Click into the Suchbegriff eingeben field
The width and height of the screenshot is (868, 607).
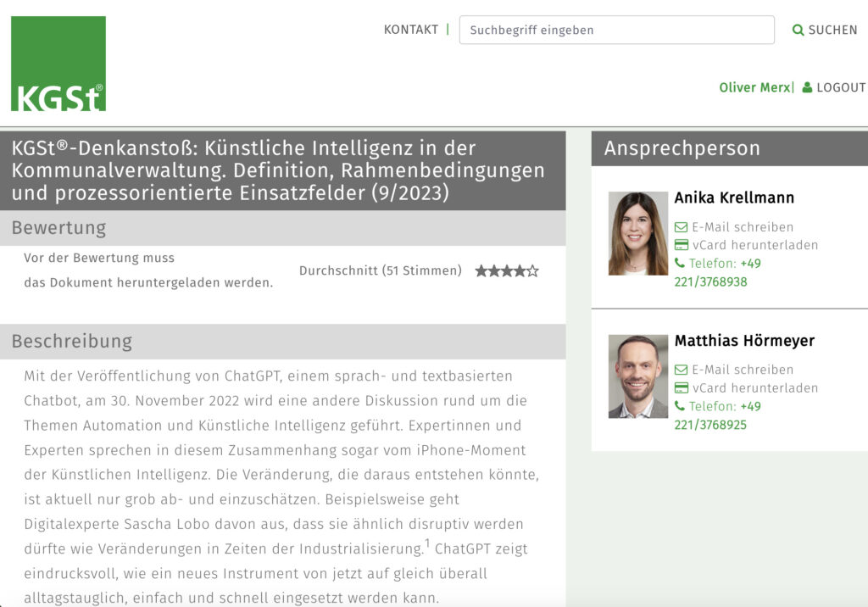click(616, 30)
